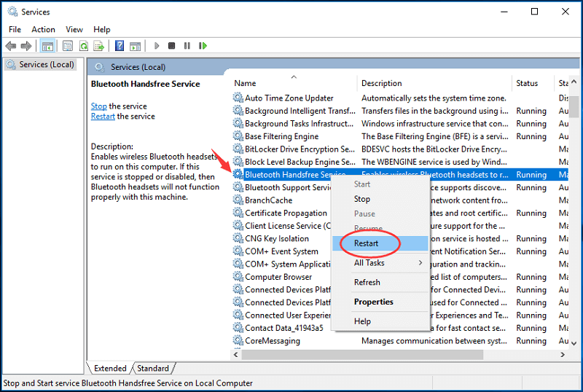
Task: Choose Refresh in the context menu
Action: click(x=380, y=282)
